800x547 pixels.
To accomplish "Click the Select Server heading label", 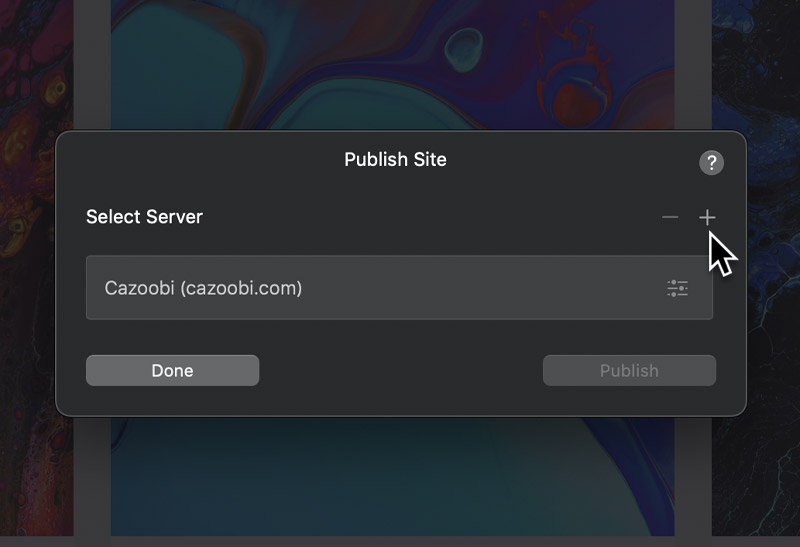I will click(x=144, y=217).
